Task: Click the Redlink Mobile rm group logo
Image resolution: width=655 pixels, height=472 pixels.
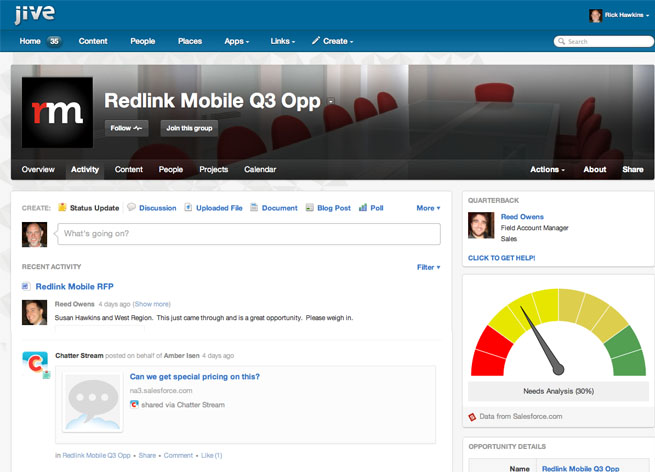Action: coord(57,112)
